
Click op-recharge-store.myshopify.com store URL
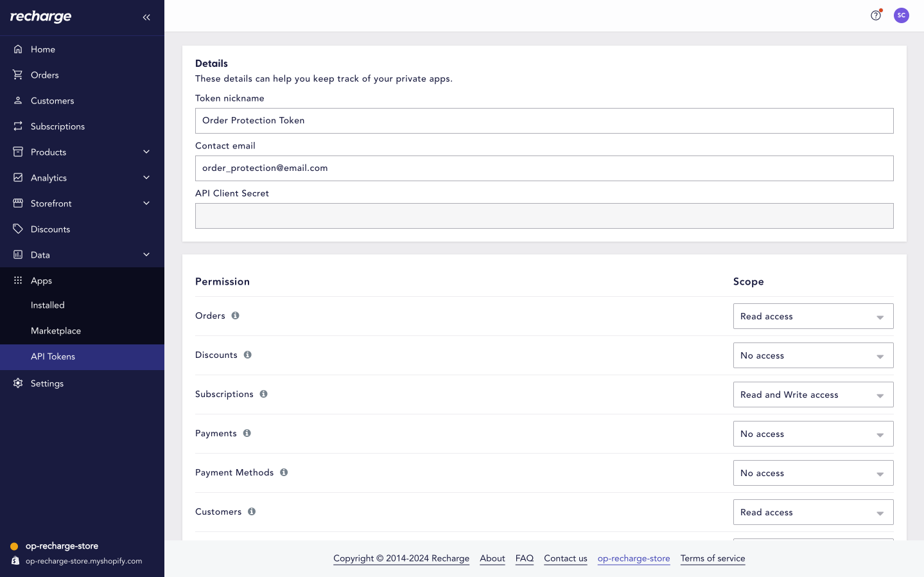(x=83, y=561)
